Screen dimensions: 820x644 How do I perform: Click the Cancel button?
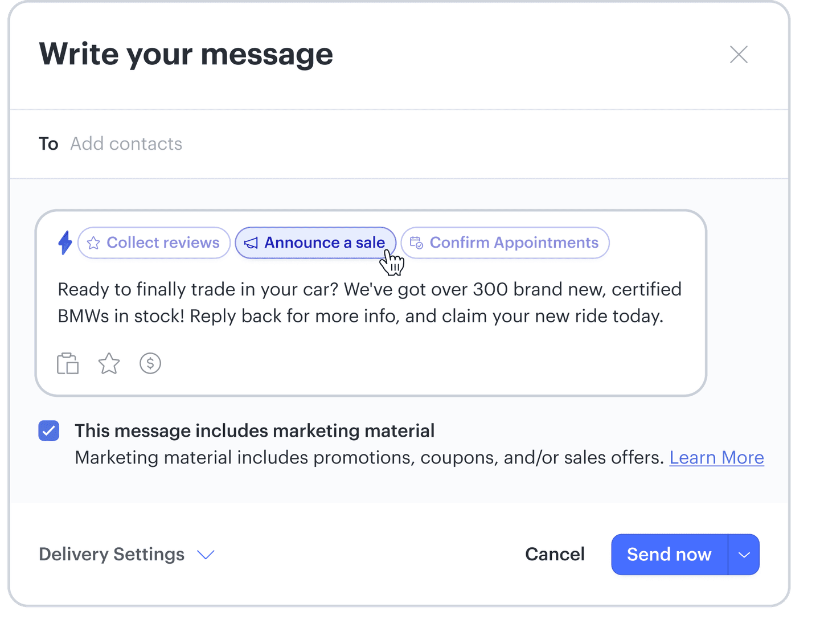pyautogui.click(x=555, y=554)
